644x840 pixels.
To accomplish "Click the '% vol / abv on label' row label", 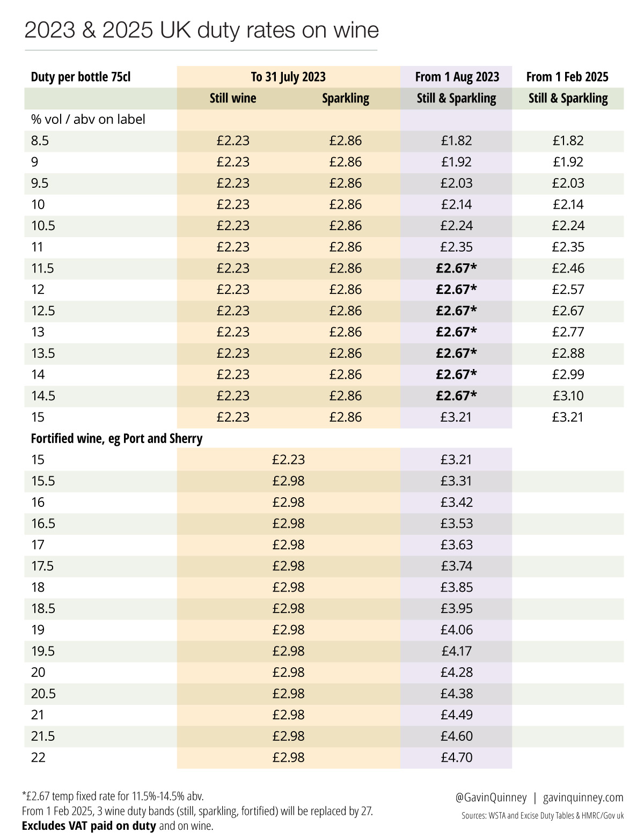I will (88, 119).
